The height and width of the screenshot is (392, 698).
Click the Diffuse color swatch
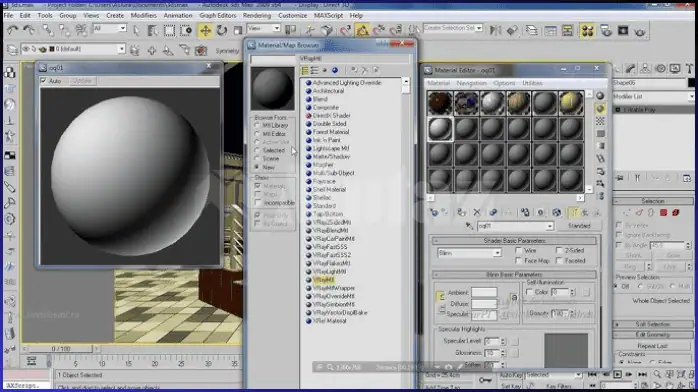(x=484, y=303)
